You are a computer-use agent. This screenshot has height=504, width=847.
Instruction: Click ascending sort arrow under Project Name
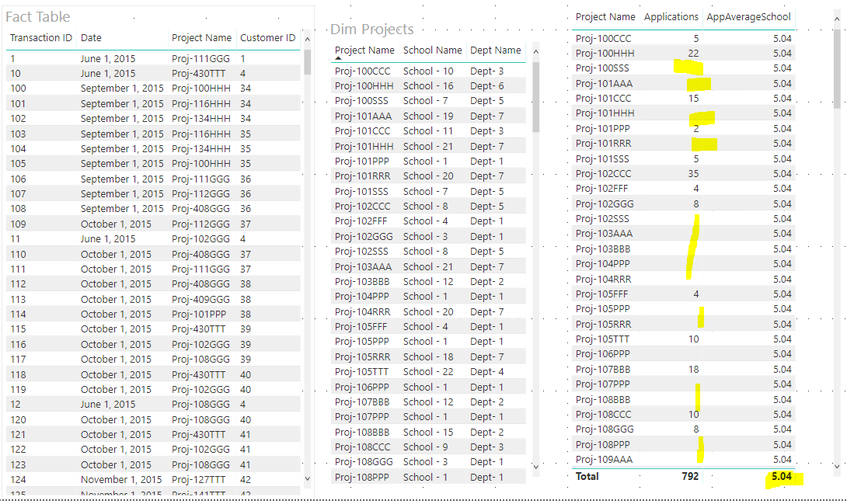pos(339,58)
